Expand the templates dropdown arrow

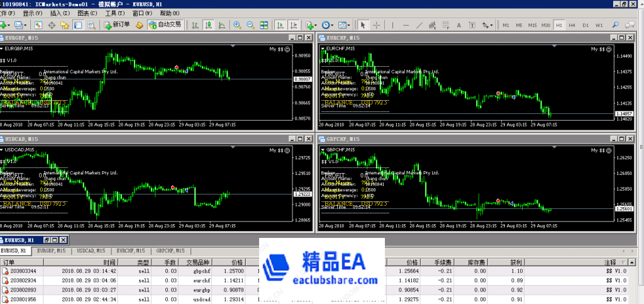pos(350,25)
